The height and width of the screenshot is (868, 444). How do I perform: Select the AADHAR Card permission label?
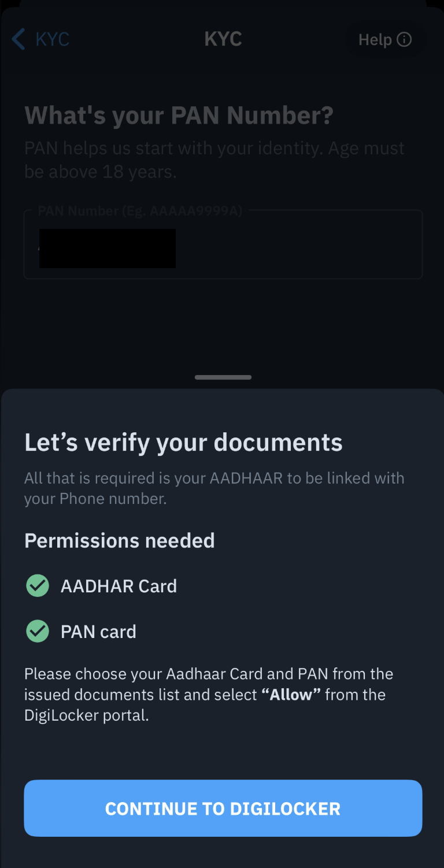(x=119, y=586)
